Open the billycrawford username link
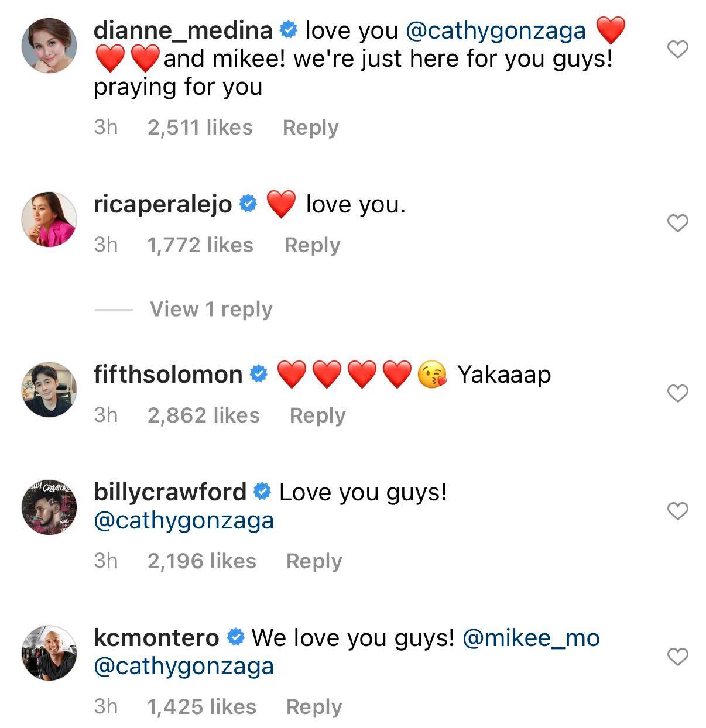Screen dimensions: 706x728 pos(170,492)
